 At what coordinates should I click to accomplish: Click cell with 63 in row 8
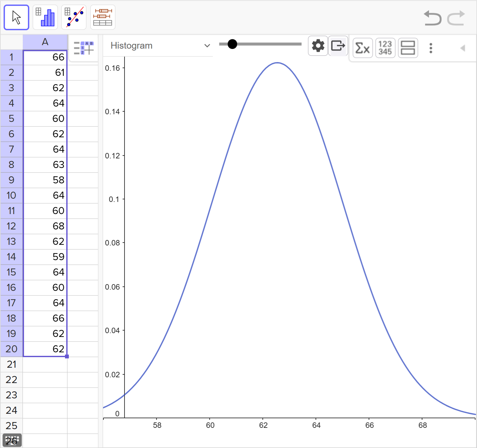click(x=45, y=165)
